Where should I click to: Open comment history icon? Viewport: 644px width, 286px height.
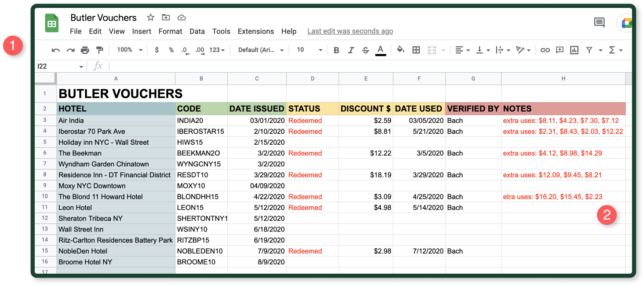click(599, 22)
